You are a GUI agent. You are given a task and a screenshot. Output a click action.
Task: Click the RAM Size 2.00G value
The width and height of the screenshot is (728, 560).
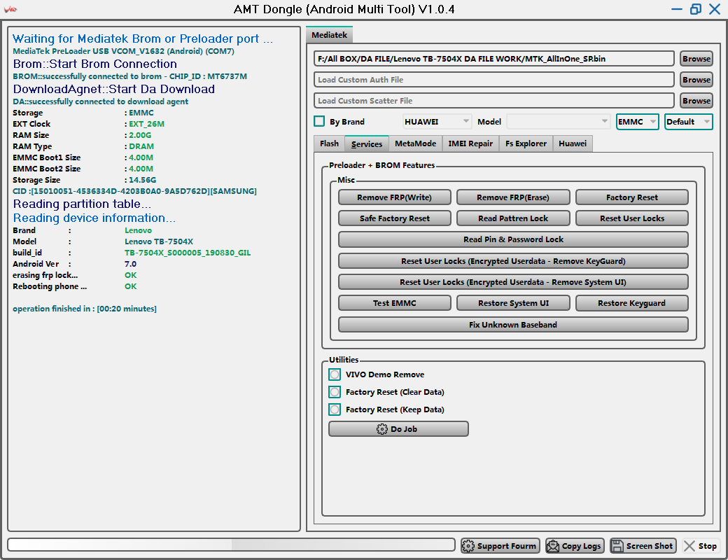(x=140, y=135)
